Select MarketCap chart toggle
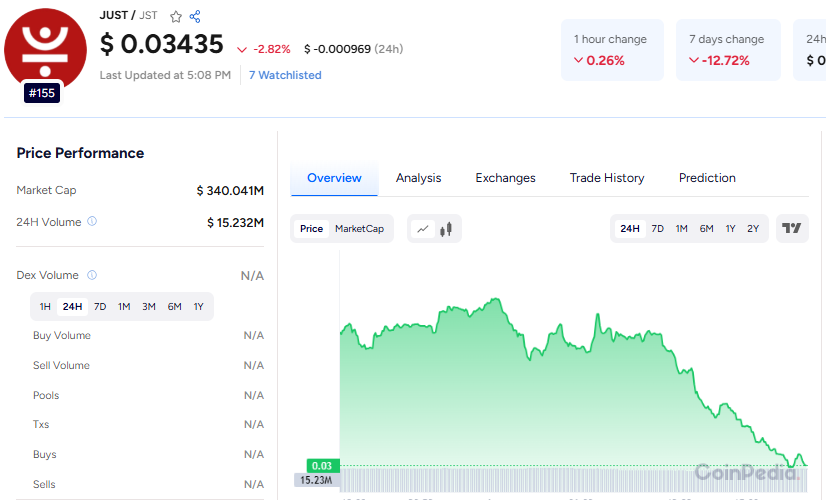 point(359,229)
